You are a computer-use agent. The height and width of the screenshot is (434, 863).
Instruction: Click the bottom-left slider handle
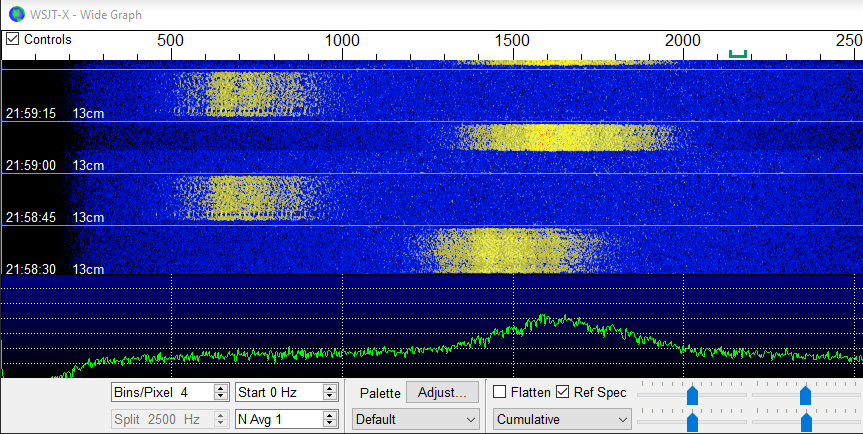tap(692, 423)
